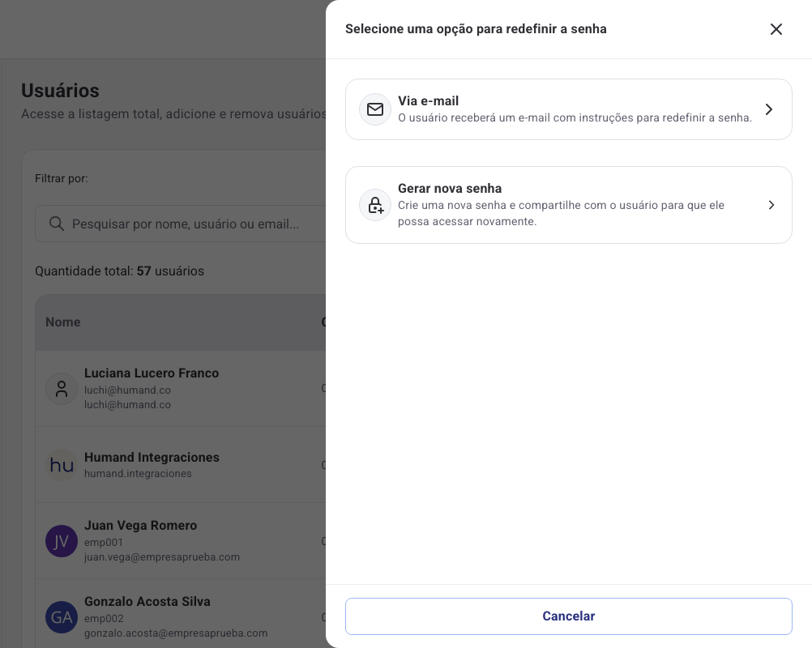Click the Usuários page heading
Screen dimensions: 812x648
pos(60,91)
